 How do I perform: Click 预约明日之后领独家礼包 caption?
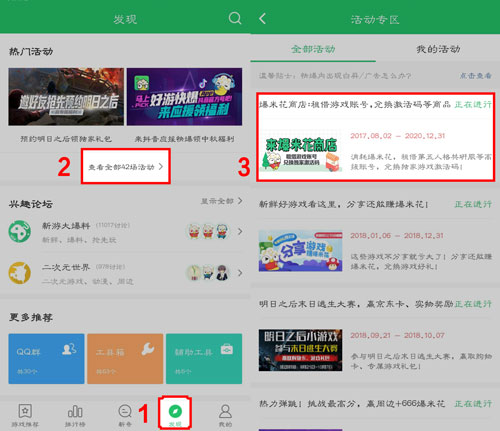coord(66,139)
